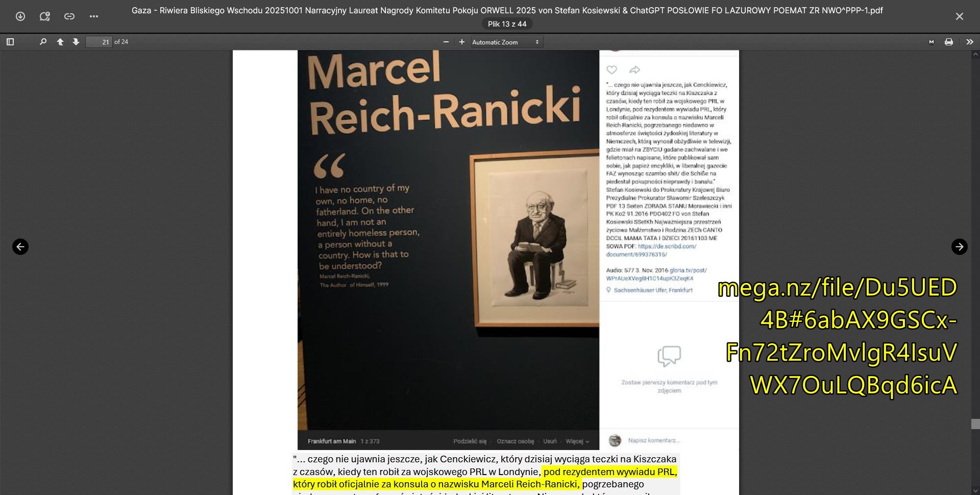Screen dimensions: 980x495
Task: Click the 'of 24' page count label
Action: 121,42
